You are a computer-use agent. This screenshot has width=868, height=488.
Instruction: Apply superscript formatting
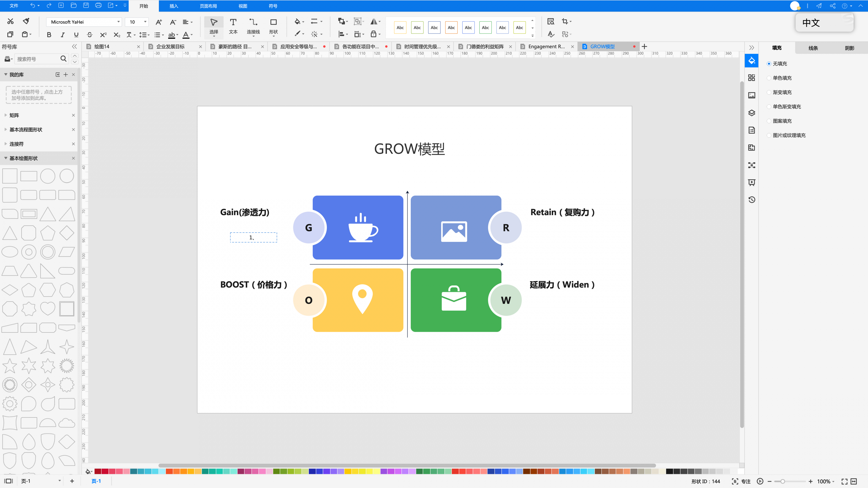point(104,35)
